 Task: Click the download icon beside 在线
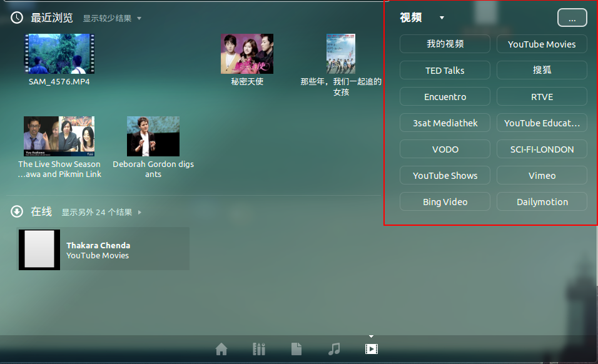click(x=17, y=211)
